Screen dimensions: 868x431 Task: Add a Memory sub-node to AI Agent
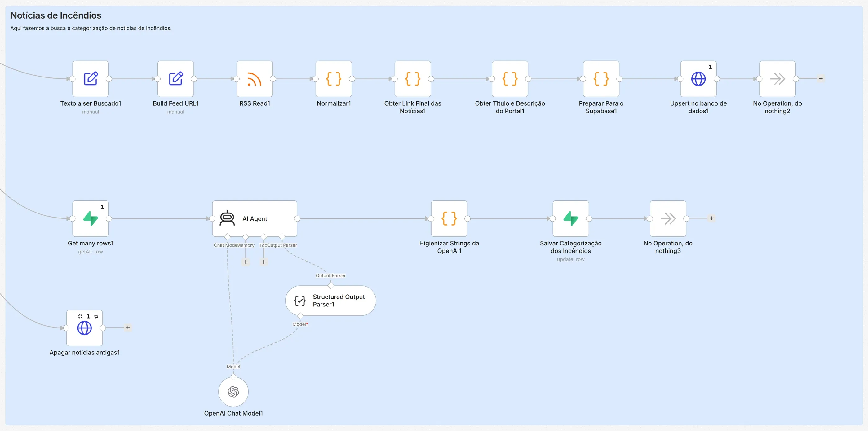(x=246, y=262)
